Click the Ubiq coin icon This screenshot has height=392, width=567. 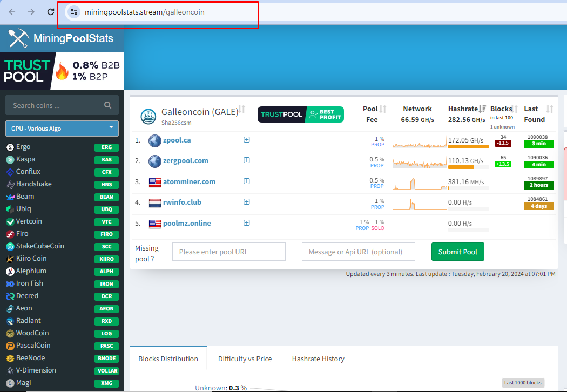point(10,209)
